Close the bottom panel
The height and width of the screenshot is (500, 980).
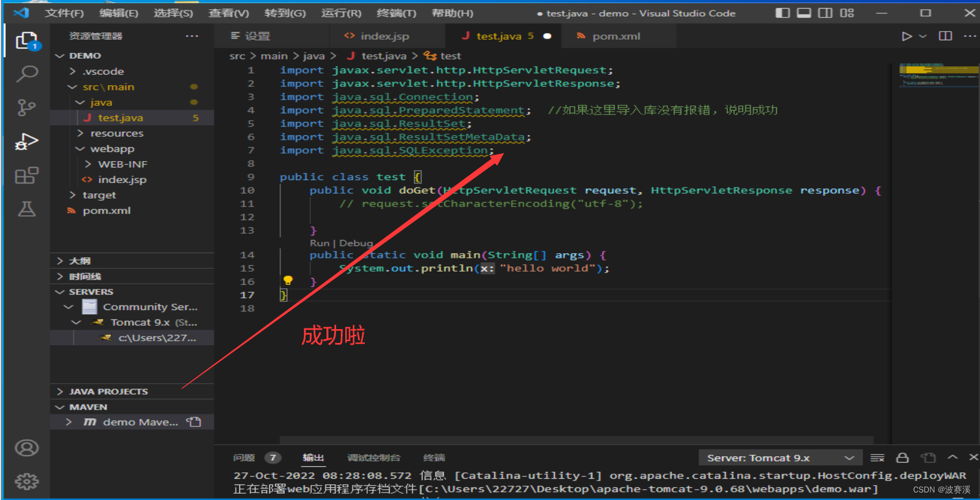click(973, 457)
